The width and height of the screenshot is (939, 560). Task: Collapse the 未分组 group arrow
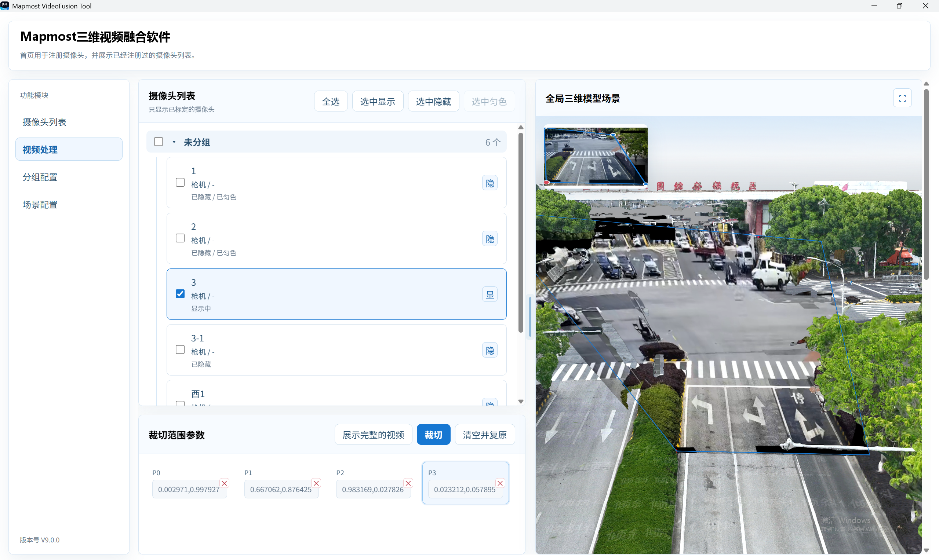[174, 142]
